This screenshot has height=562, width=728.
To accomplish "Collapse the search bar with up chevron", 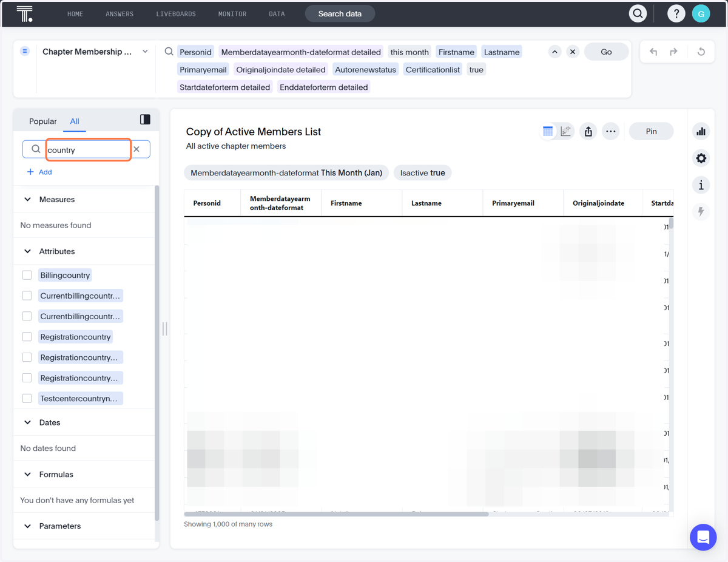I will tap(554, 52).
